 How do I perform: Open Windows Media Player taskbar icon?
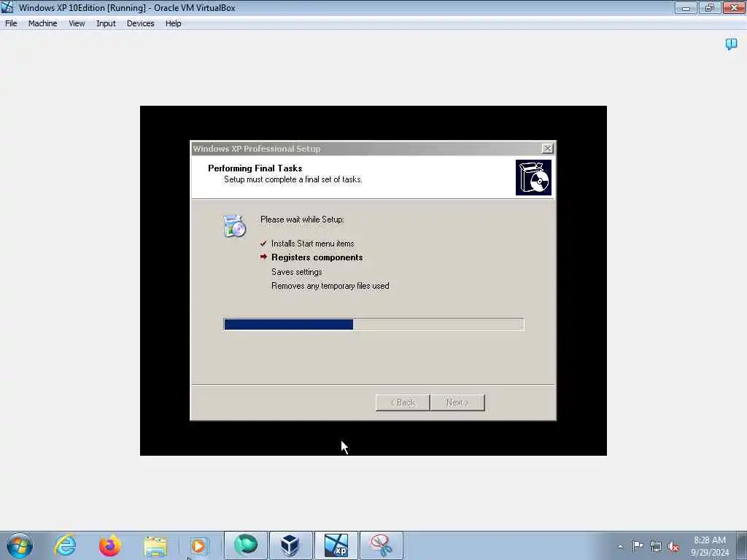(x=199, y=545)
